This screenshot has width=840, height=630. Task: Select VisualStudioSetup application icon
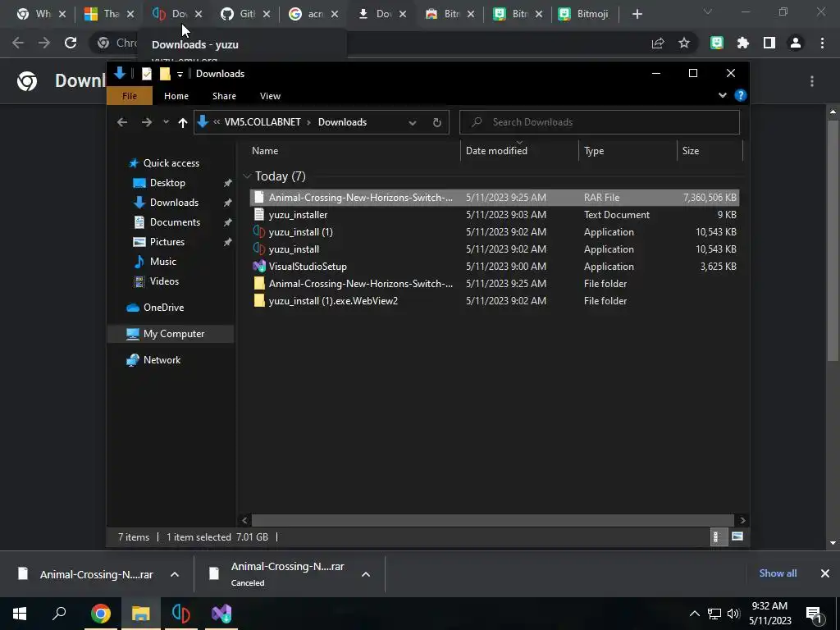point(259,267)
